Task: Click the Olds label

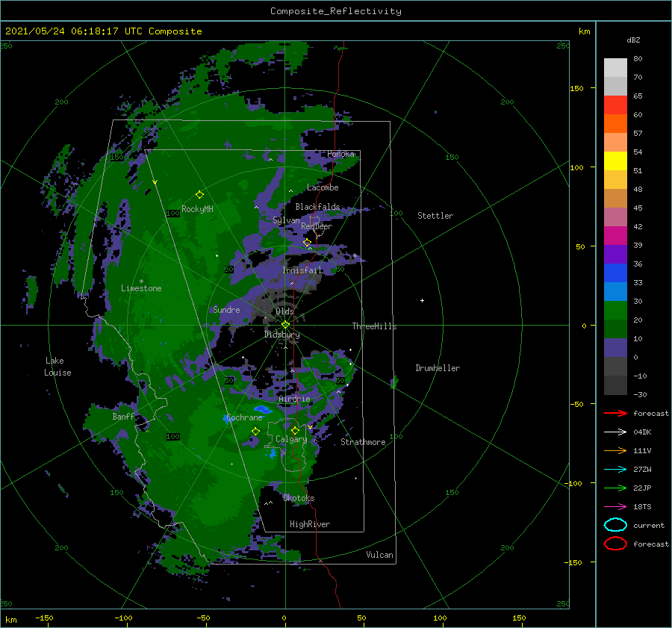Action: tap(284, 311)
